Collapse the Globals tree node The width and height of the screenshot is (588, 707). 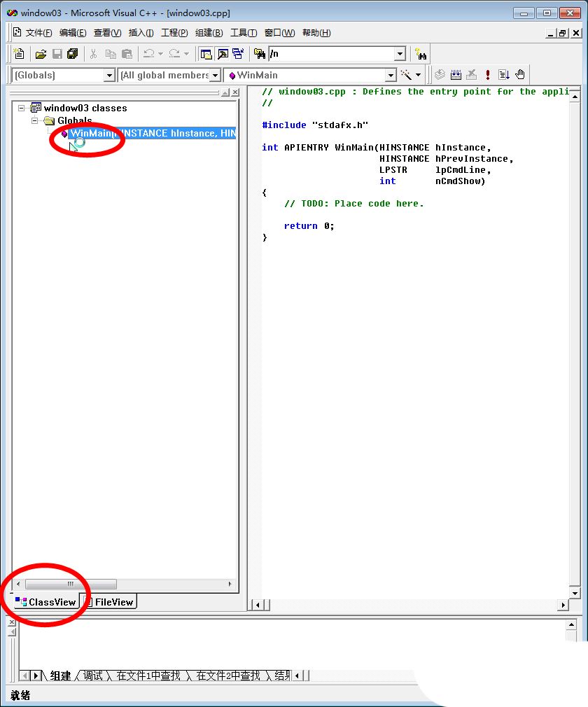point(34,120)
